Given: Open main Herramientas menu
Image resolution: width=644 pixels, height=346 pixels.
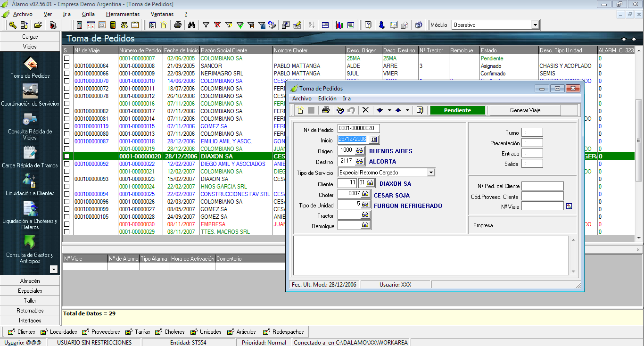Looking at the screenshot, I should click(x=123, y=14).
